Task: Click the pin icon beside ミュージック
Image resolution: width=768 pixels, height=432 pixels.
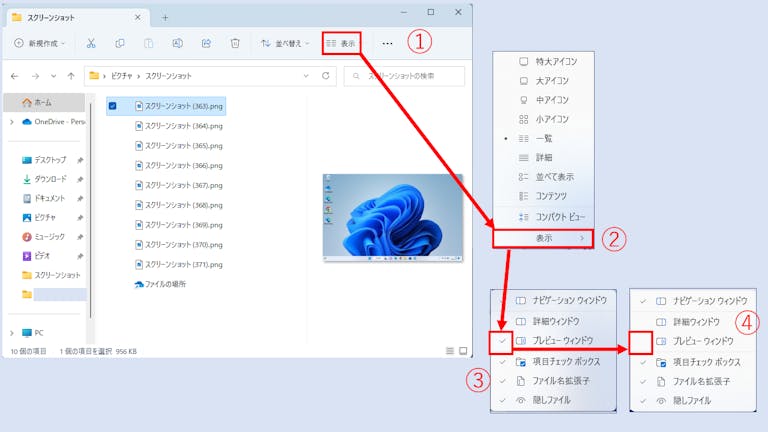Action: (x=80, y=237)
